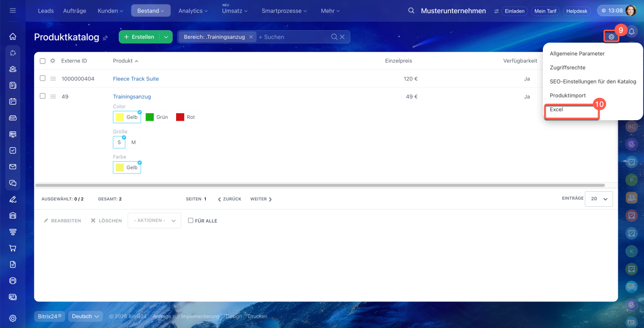The image size is (644, 328).
Task: Open the catalog settings gear icon
Action: tap(611, 37)
